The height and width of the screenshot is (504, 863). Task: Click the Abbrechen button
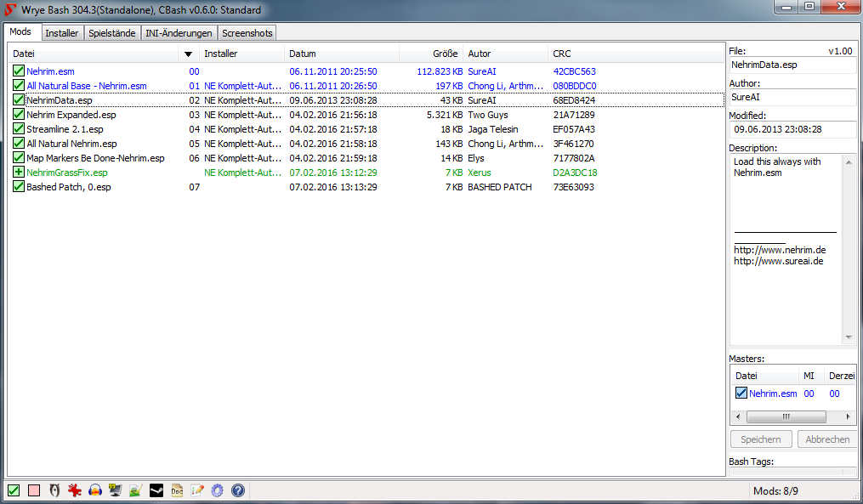coord(826,439)
